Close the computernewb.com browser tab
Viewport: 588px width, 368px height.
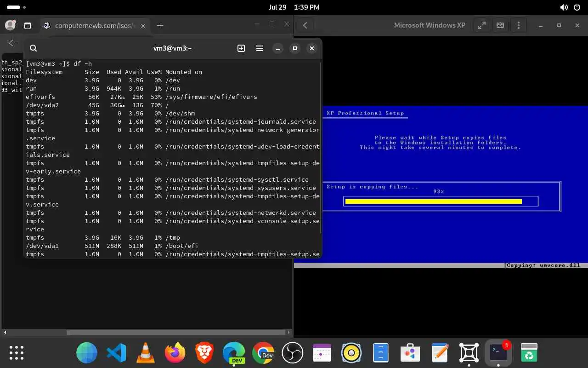[143, 26]
